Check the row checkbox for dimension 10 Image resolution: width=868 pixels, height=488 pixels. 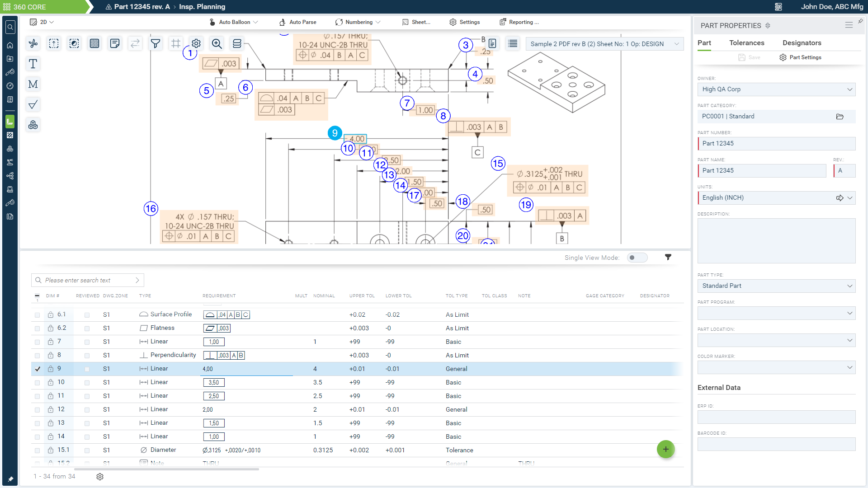coord(38,383)
